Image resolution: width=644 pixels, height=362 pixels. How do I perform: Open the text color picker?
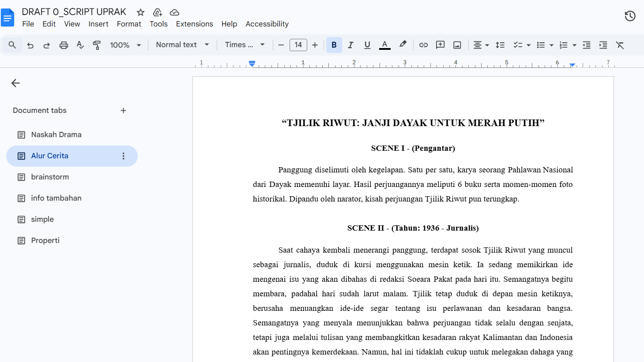pyautogui.click(x=385, y=45)
